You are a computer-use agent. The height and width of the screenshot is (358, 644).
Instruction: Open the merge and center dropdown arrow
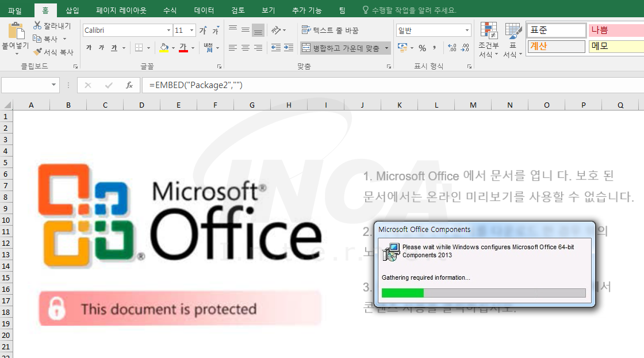click(386, 48)
